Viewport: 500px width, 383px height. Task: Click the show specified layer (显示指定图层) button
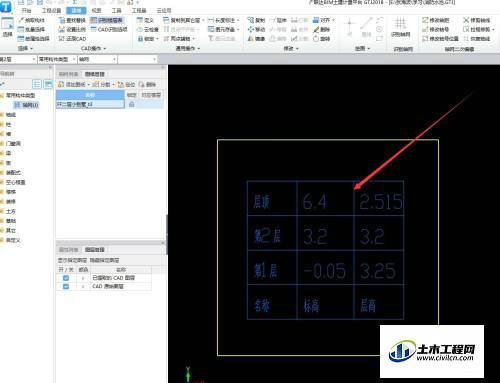[72, 260]
